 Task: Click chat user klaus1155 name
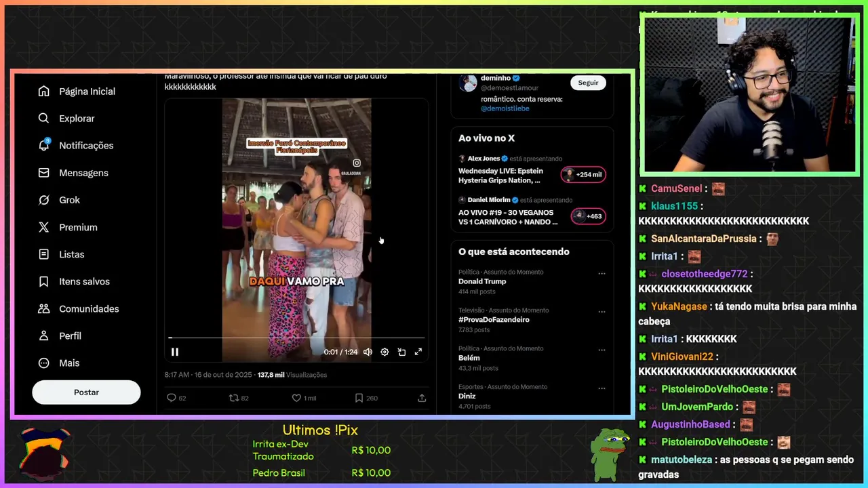(x=674, y=206)
